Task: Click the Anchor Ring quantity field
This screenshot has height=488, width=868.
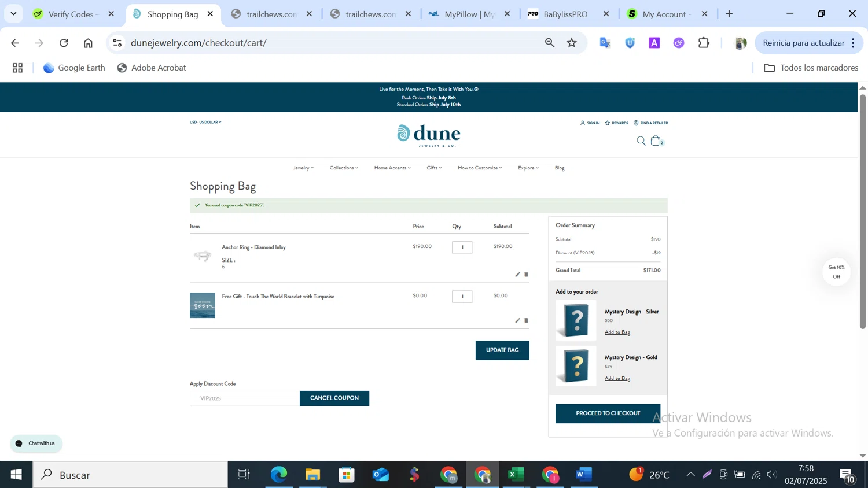Action: pyautogui.click(x=462, y=247)
